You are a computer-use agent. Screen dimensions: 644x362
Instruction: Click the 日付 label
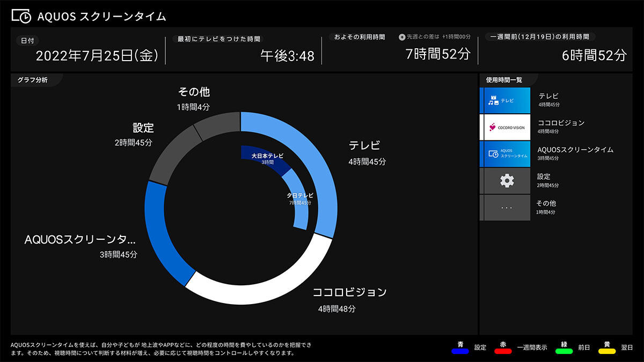(x=27, y=41)
